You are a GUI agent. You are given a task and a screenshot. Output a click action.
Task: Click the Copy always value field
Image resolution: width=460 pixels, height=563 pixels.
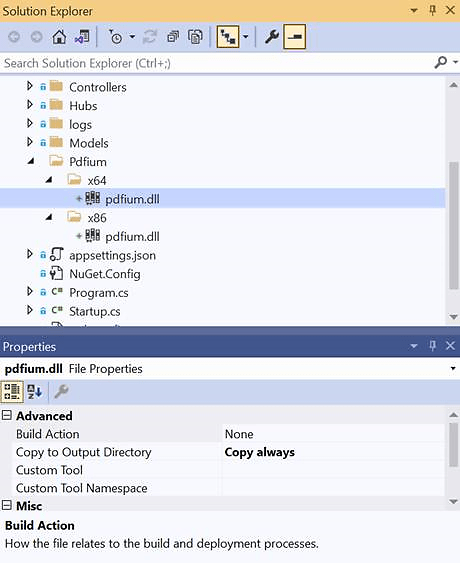333,452
